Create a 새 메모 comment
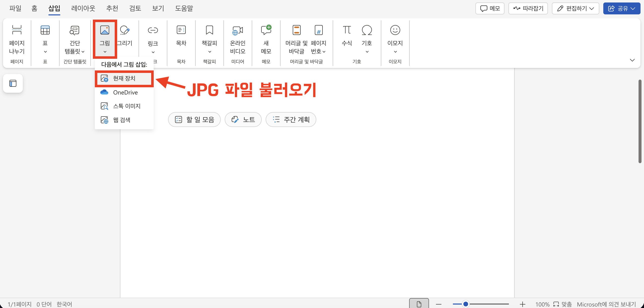 tap(266, 40)
